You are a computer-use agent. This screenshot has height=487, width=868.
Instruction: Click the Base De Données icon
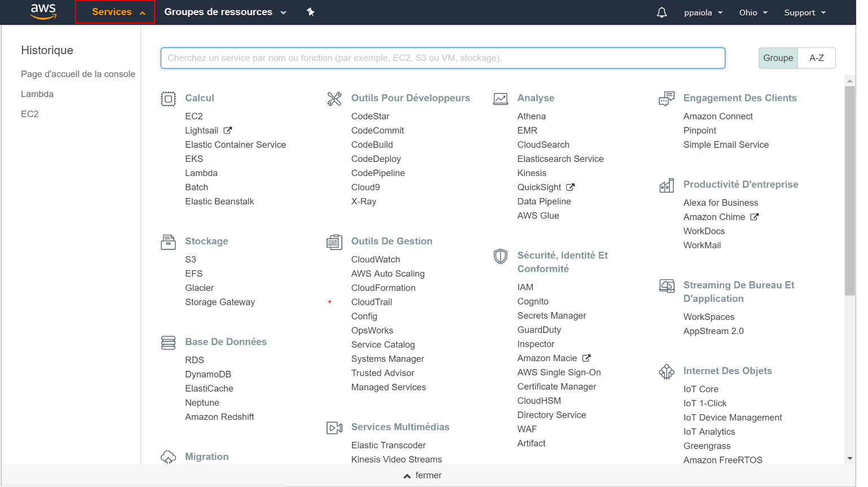168,343
